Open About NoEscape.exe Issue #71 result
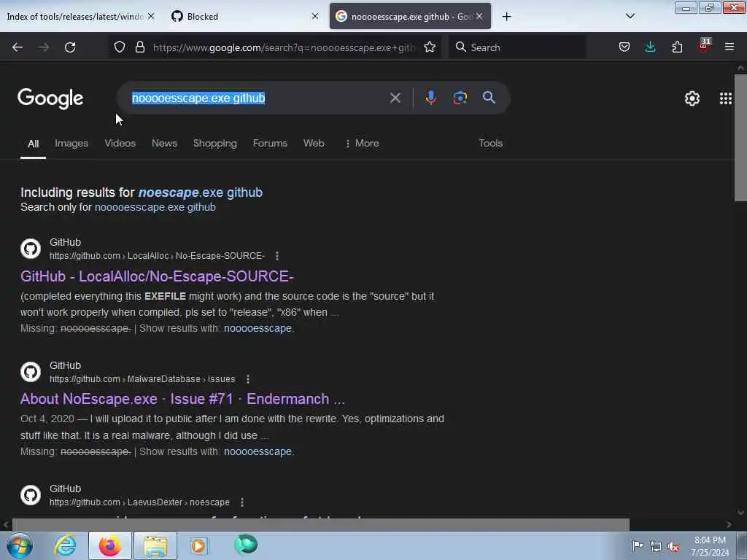Screen dimensions: 747x560 tap(182, 399)
